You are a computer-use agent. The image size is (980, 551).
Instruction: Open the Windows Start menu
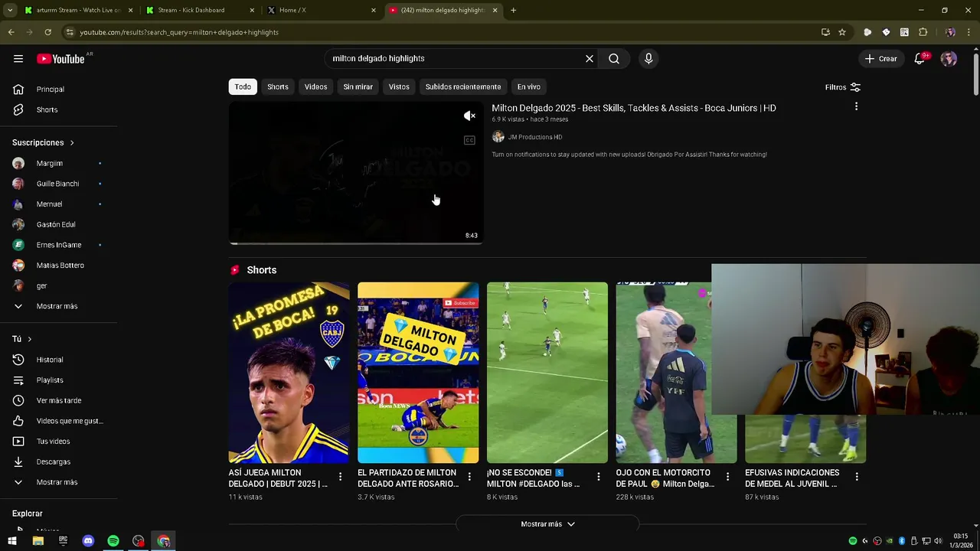pos(12,541)
